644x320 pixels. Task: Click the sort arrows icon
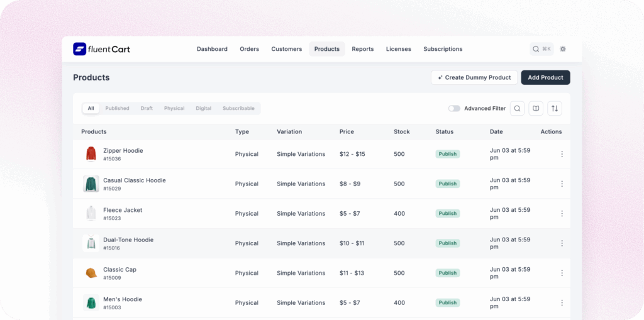(x=555, y=108)
